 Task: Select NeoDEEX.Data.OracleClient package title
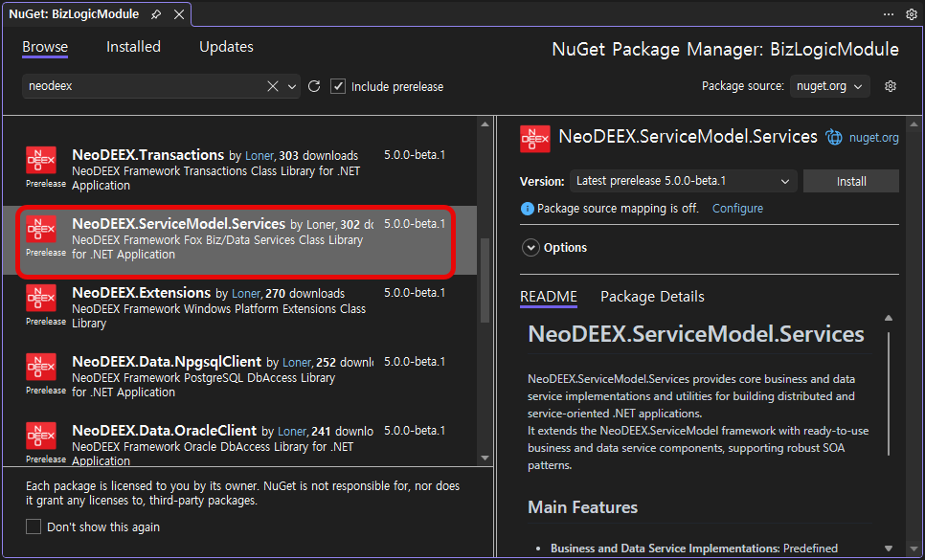164,431
